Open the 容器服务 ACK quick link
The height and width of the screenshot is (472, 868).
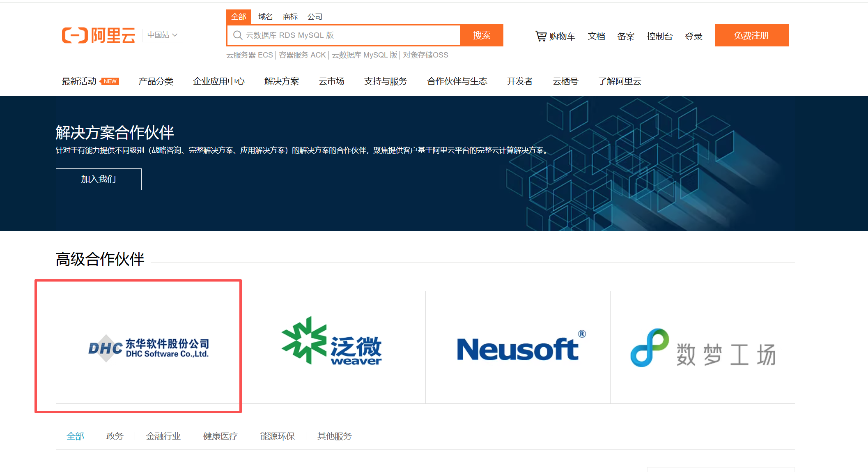[x=302, y=55]
